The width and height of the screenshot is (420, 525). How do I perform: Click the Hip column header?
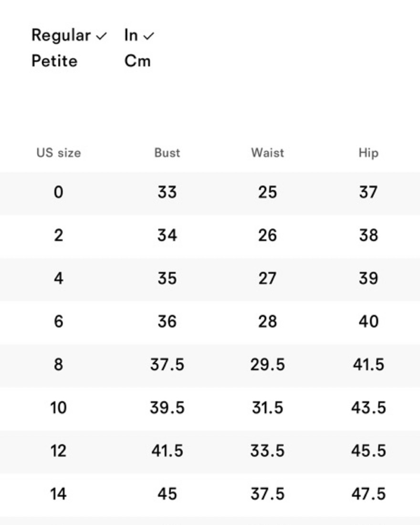point(368,153)
